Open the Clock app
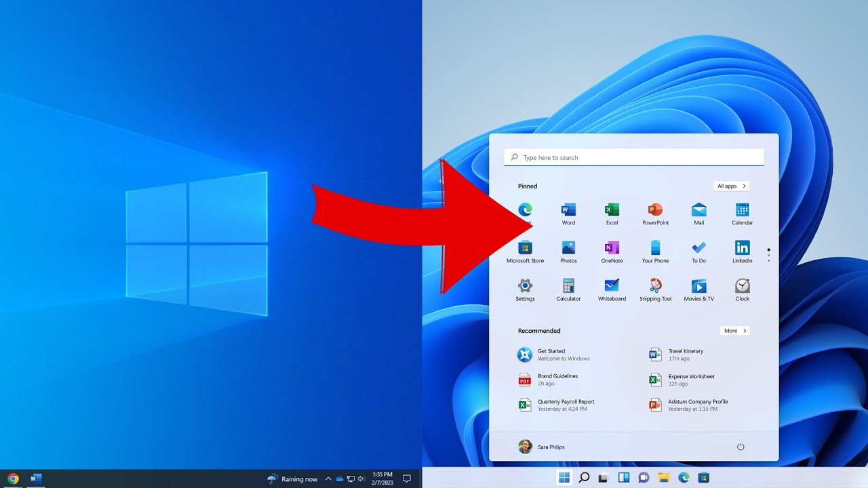This screenshot has width=868, height=488. point(742,289)
